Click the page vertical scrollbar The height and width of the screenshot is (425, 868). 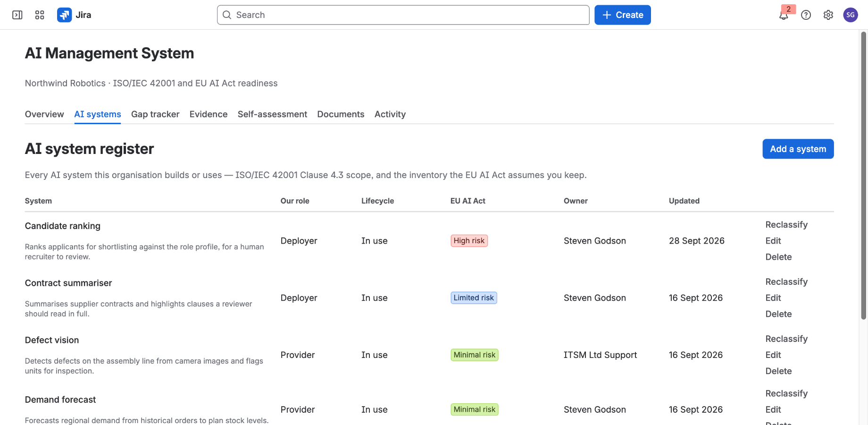pyautogui.click(x=864, y=176)
